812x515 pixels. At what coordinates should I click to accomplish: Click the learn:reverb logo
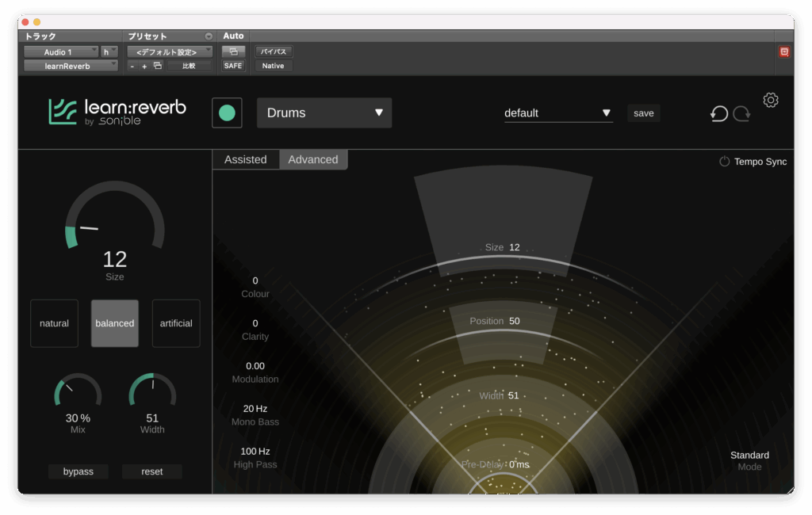(x=117, y=112)
